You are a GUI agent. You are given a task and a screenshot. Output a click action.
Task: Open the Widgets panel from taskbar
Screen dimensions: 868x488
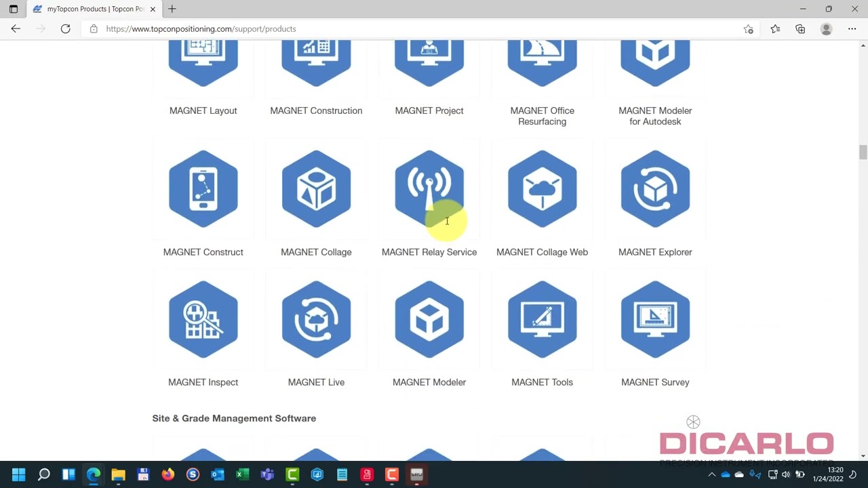[68, 474]
